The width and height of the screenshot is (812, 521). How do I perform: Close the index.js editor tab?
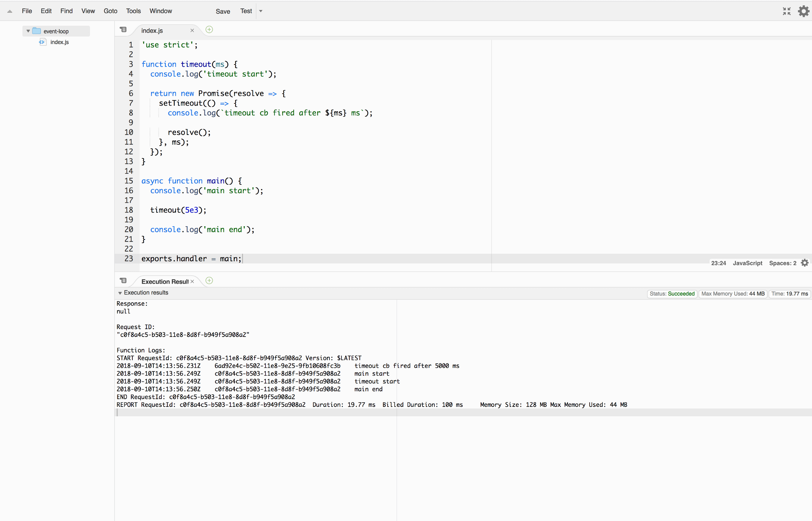[192, 30]
